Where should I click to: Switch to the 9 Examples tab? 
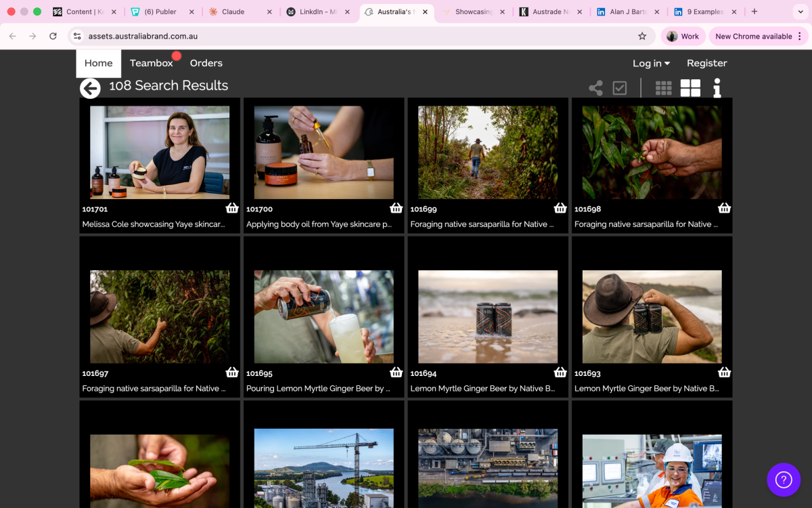click(704, 12)
